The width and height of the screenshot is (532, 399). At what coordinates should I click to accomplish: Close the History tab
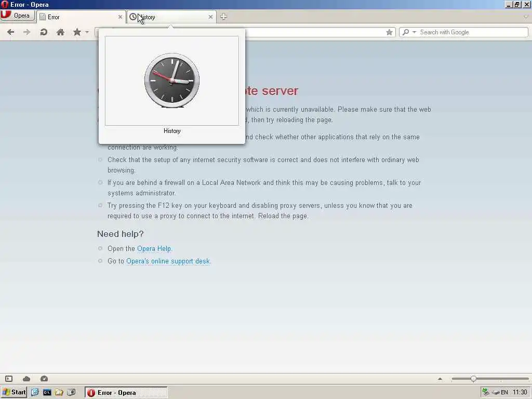(x=211, y=17)
